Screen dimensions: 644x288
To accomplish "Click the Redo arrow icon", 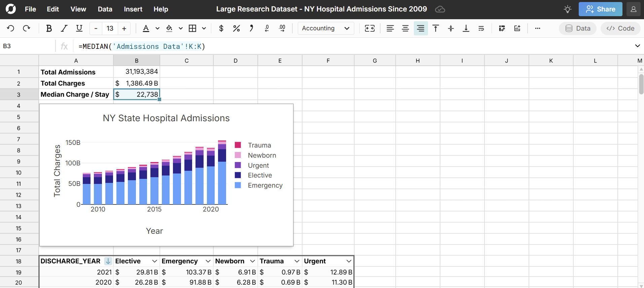I will tap(26, 28).
